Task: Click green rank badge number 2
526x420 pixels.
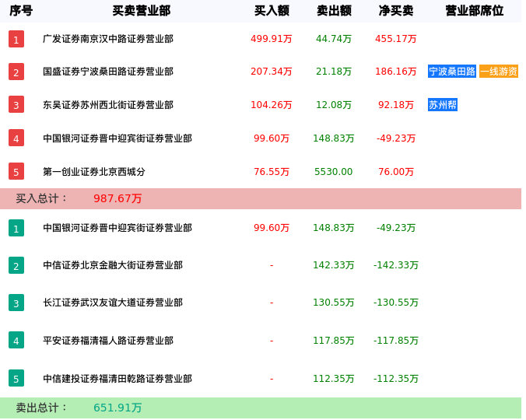Action: click(x=16, y=265)
